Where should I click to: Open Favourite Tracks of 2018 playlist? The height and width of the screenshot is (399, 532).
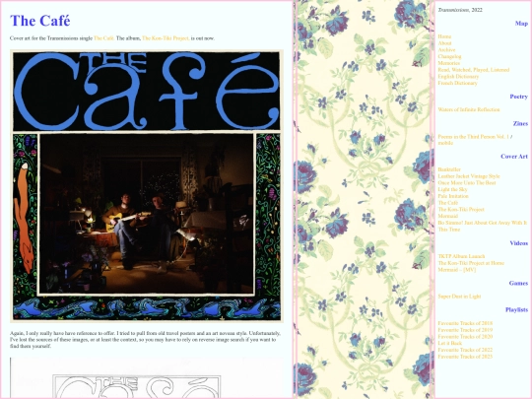(465, 323)
